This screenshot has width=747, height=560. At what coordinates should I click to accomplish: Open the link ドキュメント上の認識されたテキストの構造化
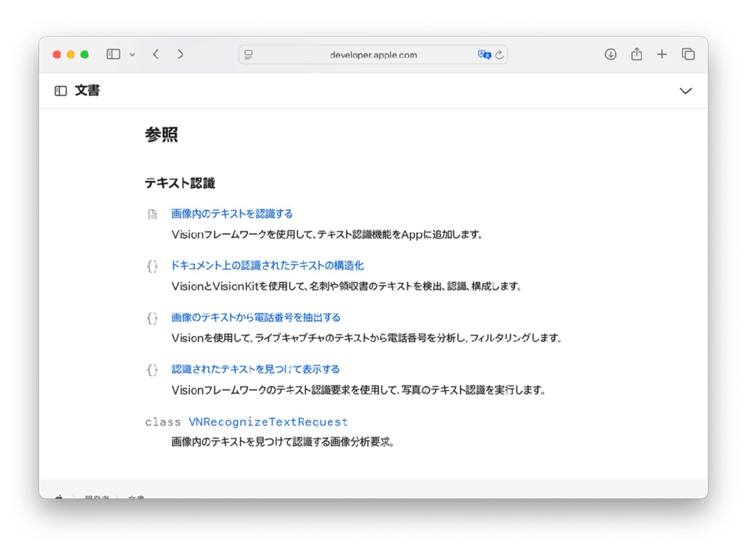267,266
